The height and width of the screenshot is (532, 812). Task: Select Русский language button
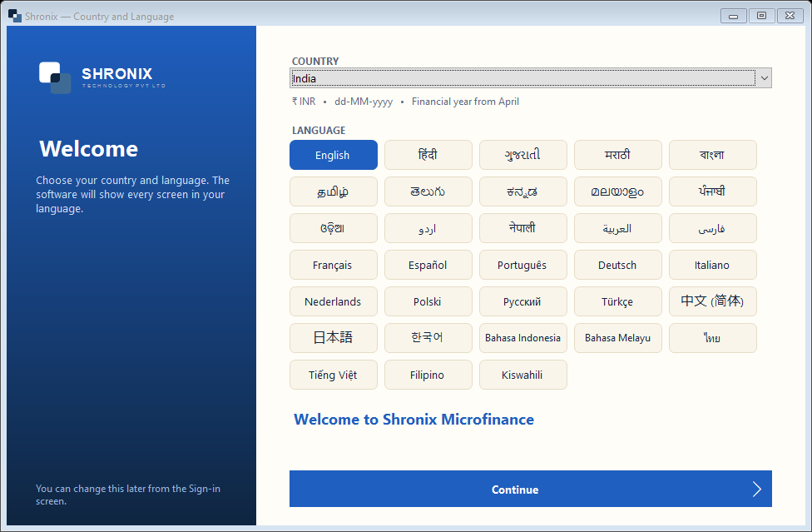523,301
